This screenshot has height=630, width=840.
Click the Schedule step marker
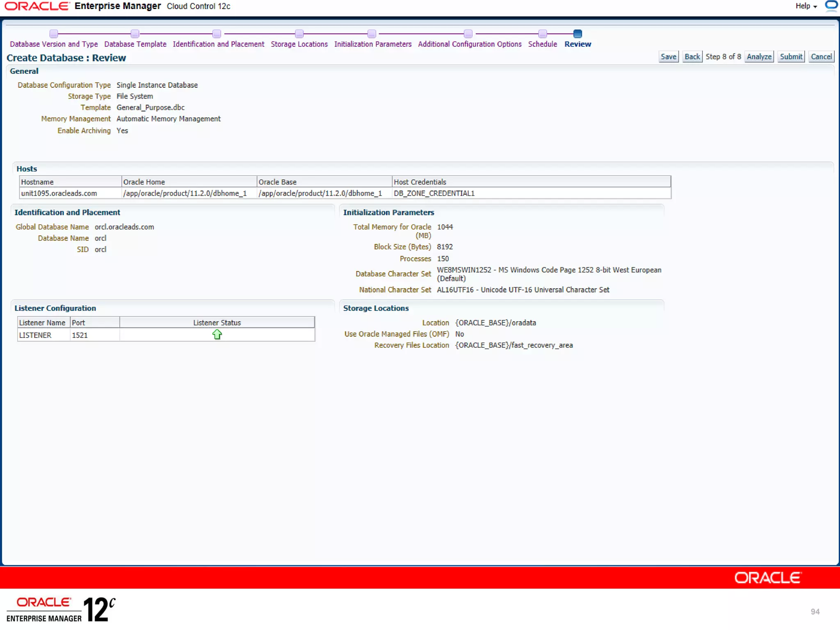click(543, 34)
